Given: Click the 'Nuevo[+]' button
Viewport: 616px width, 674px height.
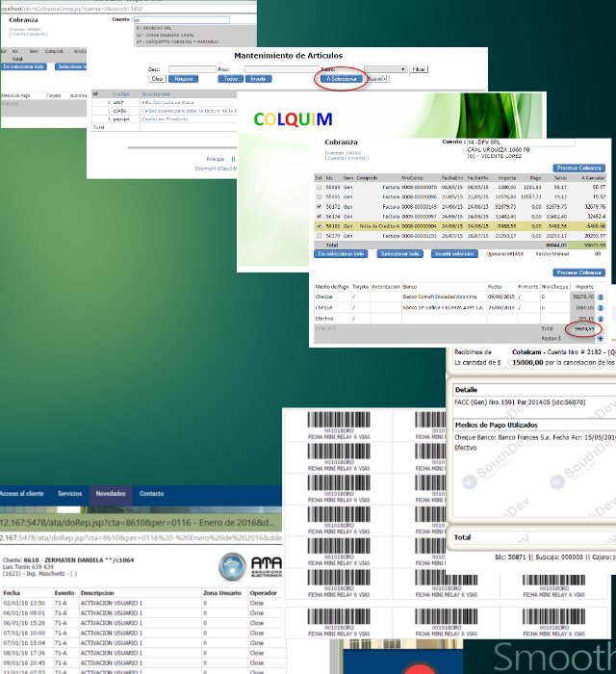Looking at the screenshot, I should tap(377, 79).
